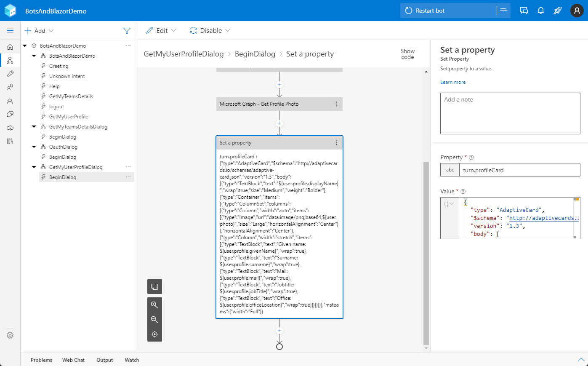This screenshot has width=588, height=366.
Task: Click the canvas toggle panel icon
Action: [154, 287]
